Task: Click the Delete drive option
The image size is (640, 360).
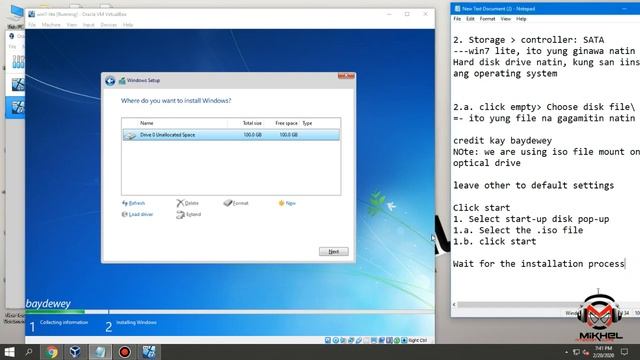Action: click(x=188, y=203)
